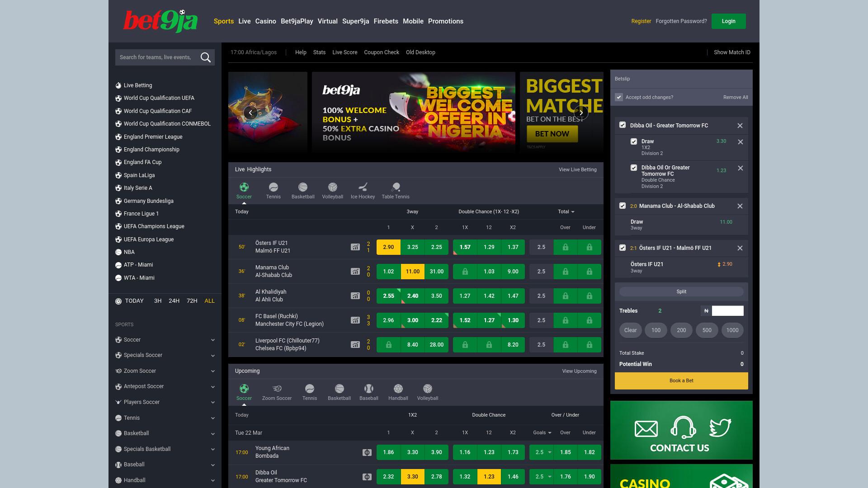Click the bet9ja logo
Viewport: 868px width, 488px height.
click(160, 21)
